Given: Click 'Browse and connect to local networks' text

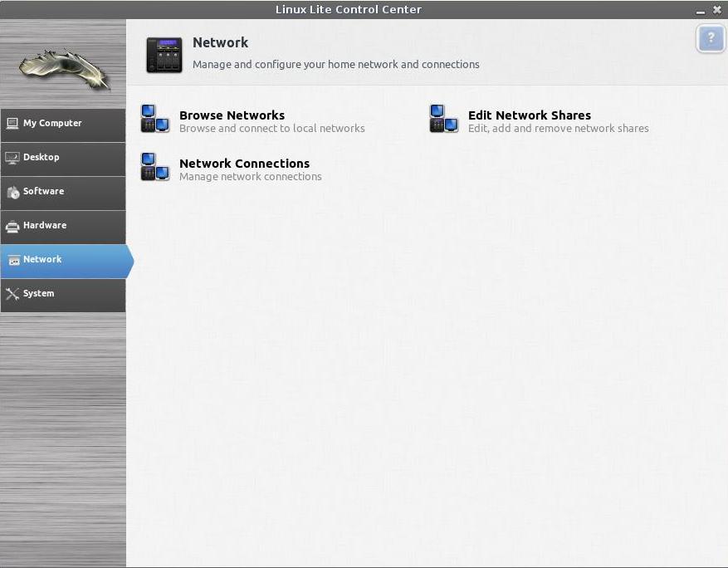Looking at the screenshot, I should pos(272,128).
